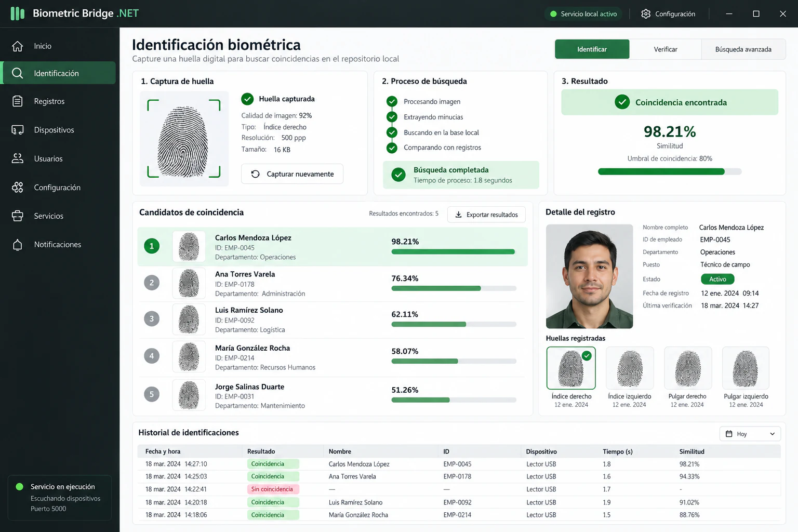
Task: Click the Usuarios people icon
Action: click(x=18, y=158)
